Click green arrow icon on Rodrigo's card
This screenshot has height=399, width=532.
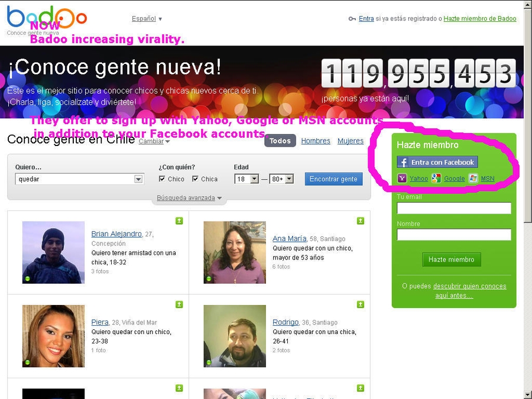click(361, 304)
